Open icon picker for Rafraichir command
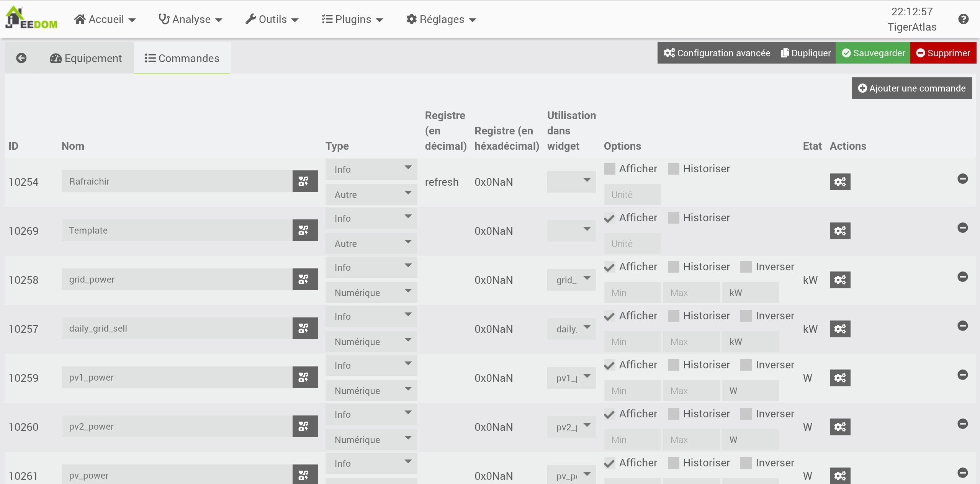 305,181
